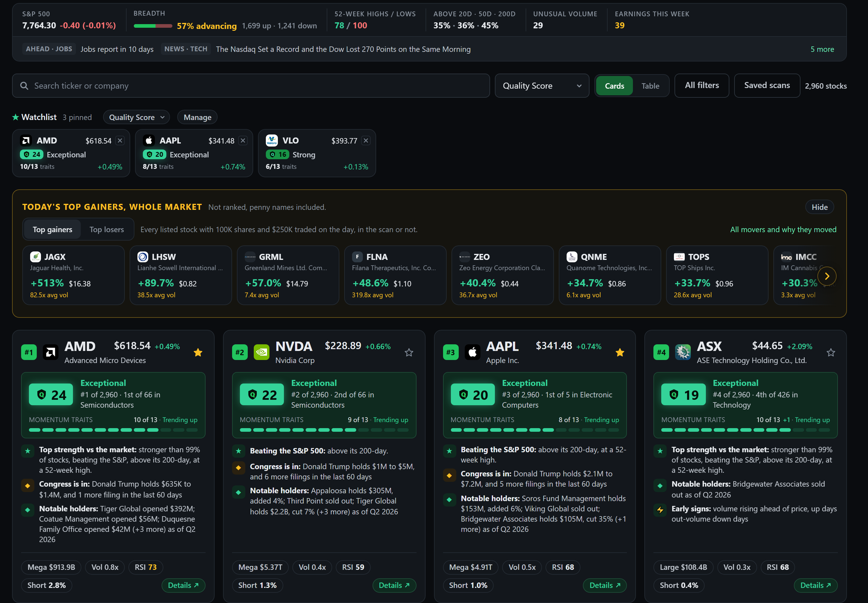
Task: Unpin AMD using the filled star
Action: tap(198, 352)
